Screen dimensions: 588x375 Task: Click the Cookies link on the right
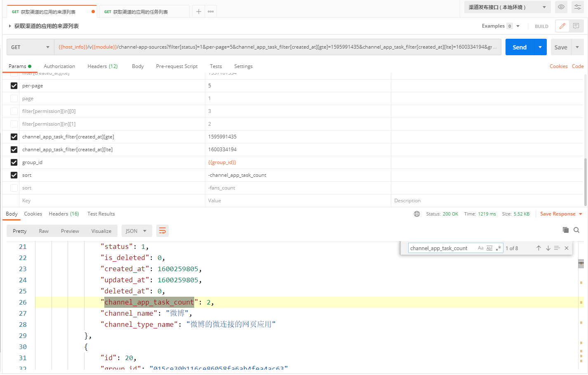(558, 66)
